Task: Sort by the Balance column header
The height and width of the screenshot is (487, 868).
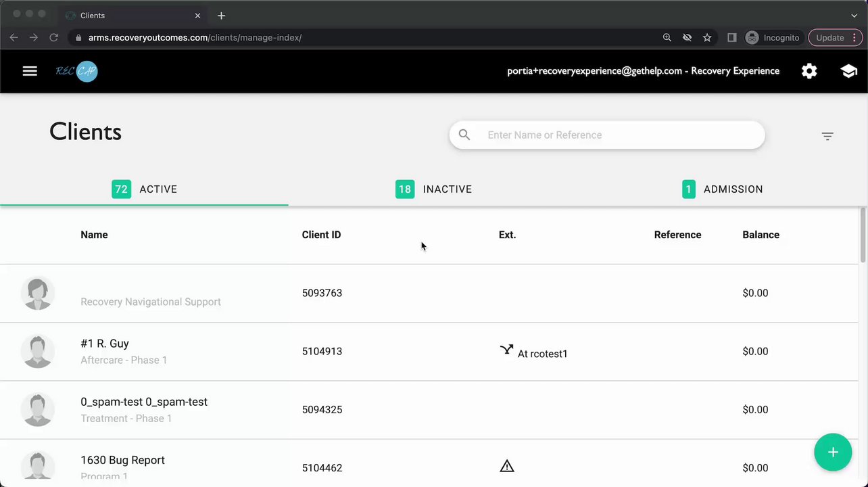Action: point(761,235)
